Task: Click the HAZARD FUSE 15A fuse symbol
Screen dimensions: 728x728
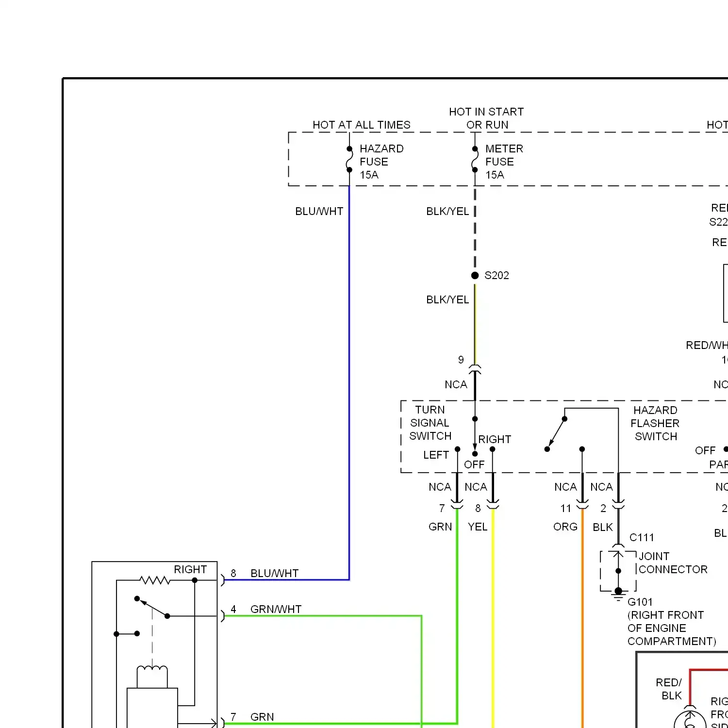Action: point(349,159)
